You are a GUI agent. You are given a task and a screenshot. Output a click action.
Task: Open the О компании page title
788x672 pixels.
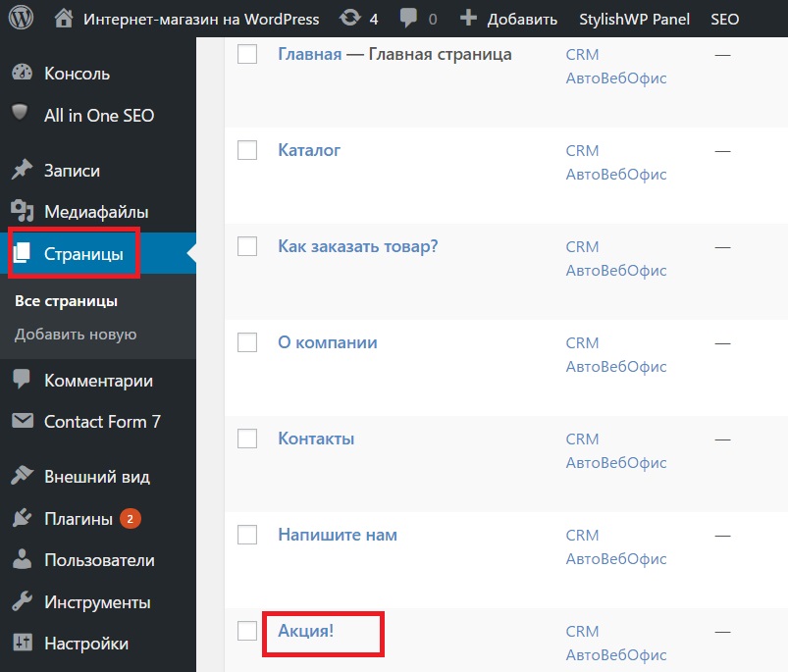(x=327, y=342)
